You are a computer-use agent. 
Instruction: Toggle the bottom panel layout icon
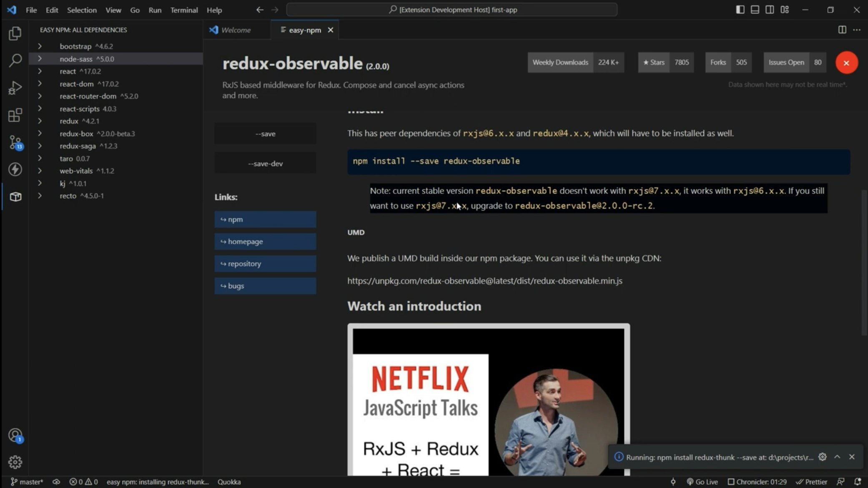[755, 10]
